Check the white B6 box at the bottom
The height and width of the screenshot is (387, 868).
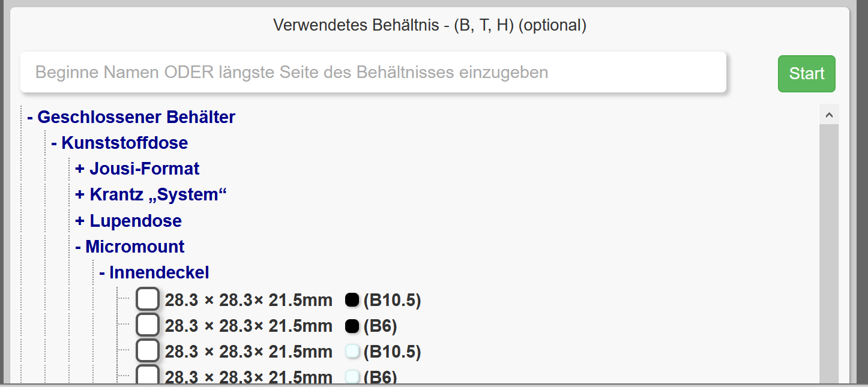tap(148, 376)
